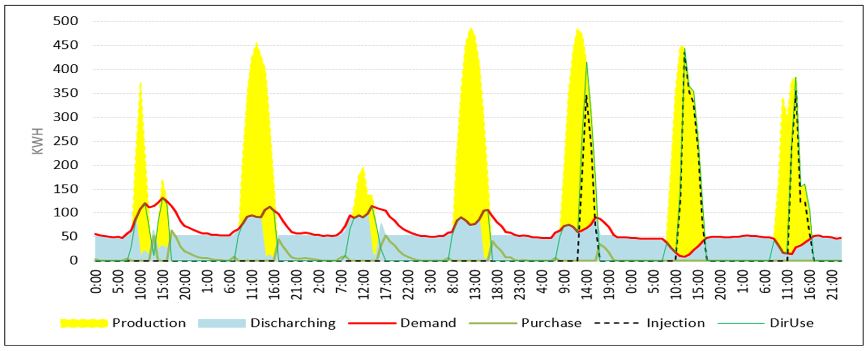Click the yellow Production legend swatch

point(84,323)
